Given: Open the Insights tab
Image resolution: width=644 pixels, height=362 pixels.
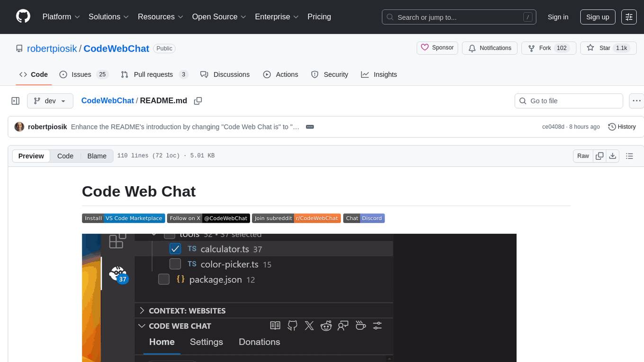Looking at the screenshot, I should click(379, 74).
